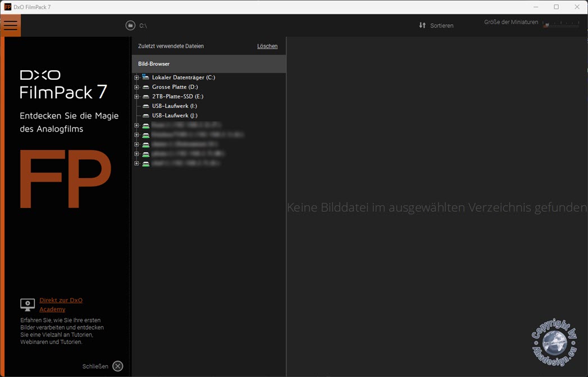Expand the last blurred network drive node

coord(136,163)
